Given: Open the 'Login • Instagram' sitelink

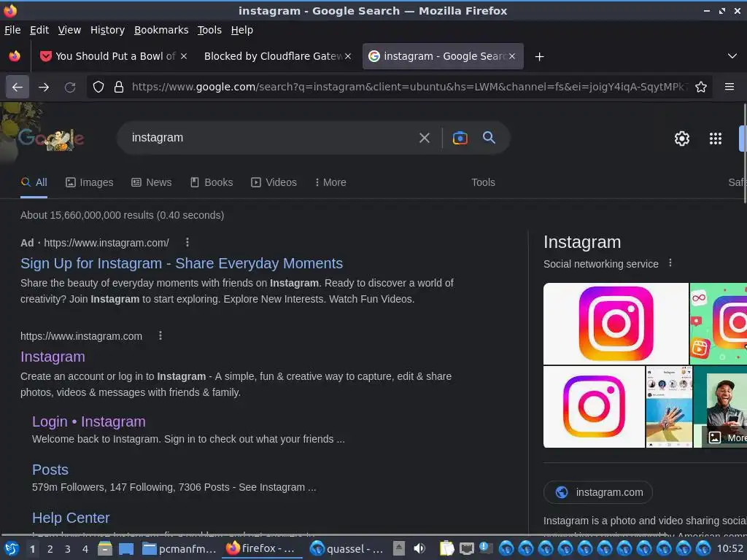Looking at the screenshot, I should pyautogui.click(x=88, y=421).
